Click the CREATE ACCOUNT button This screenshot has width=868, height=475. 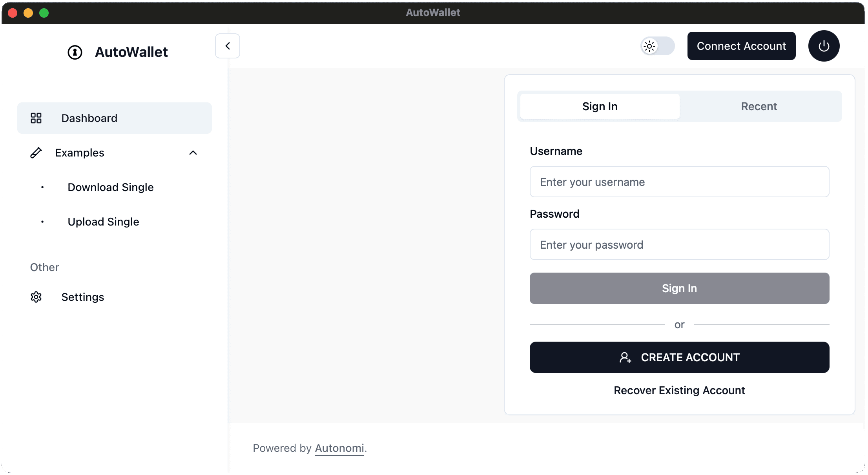679,357
